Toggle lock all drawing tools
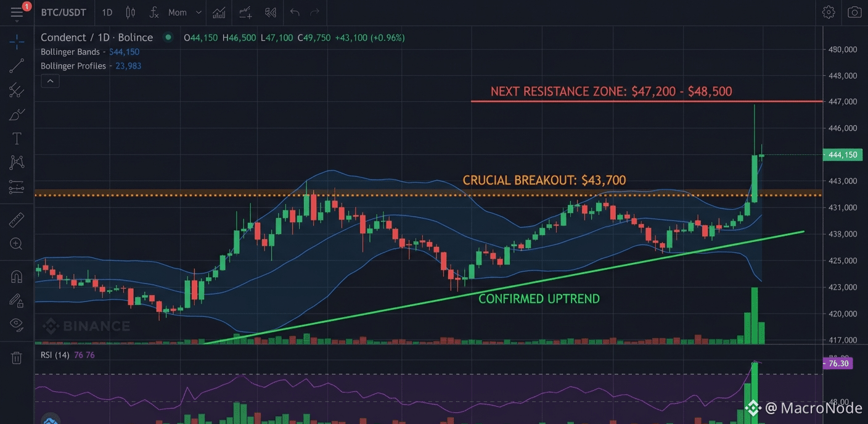Image resolution: width=868 pixels, height=424 pixels. 17,301
